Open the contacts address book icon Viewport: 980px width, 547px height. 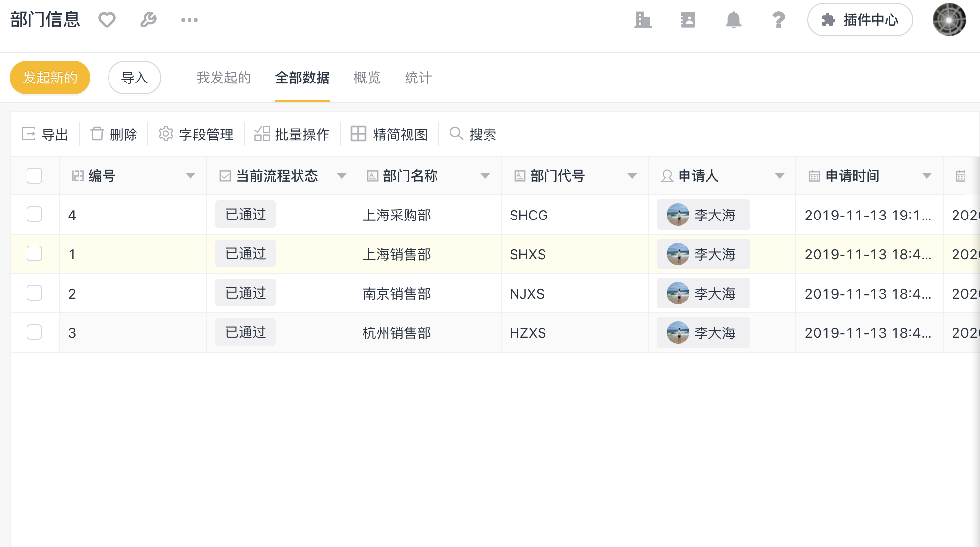click(x=688, y=20)
